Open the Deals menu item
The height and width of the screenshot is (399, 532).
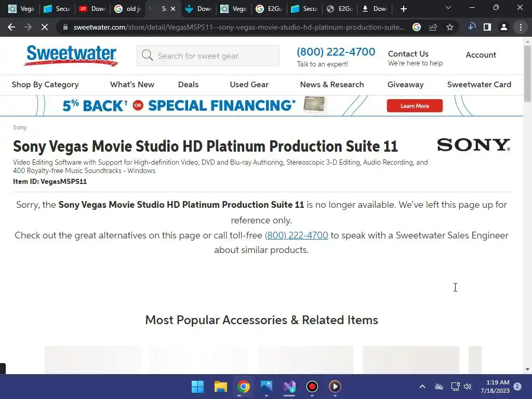point(188,85)
